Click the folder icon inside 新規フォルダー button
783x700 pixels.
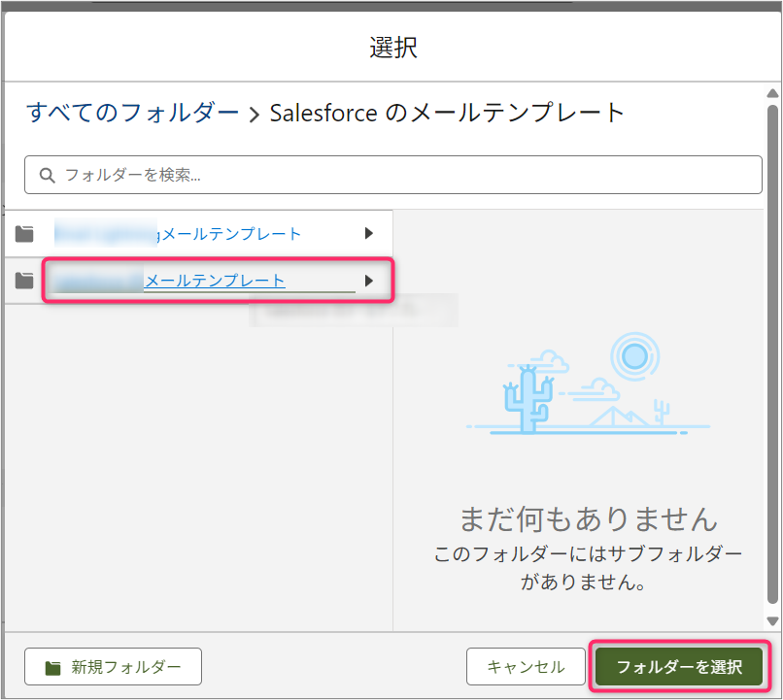click(53, 668)
